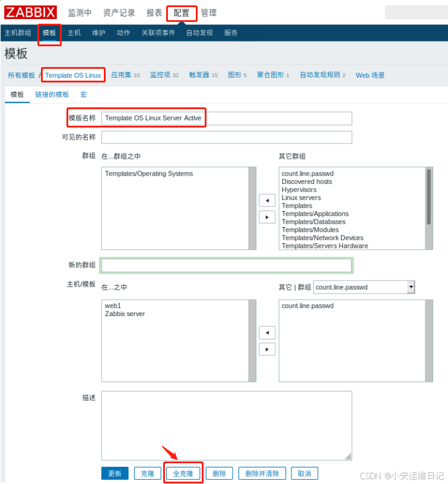Click the 更新 button
448x484 pixels.
coord(115,473)
